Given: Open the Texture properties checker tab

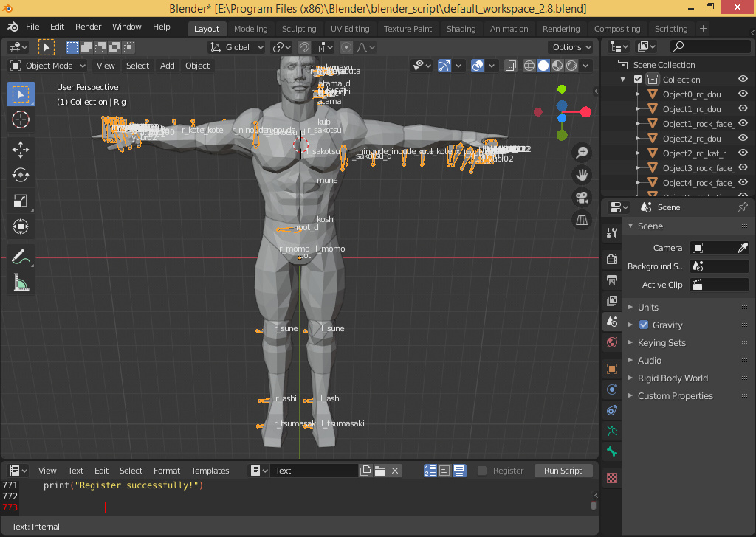Looking at the screenshot, I should (612, 478).
